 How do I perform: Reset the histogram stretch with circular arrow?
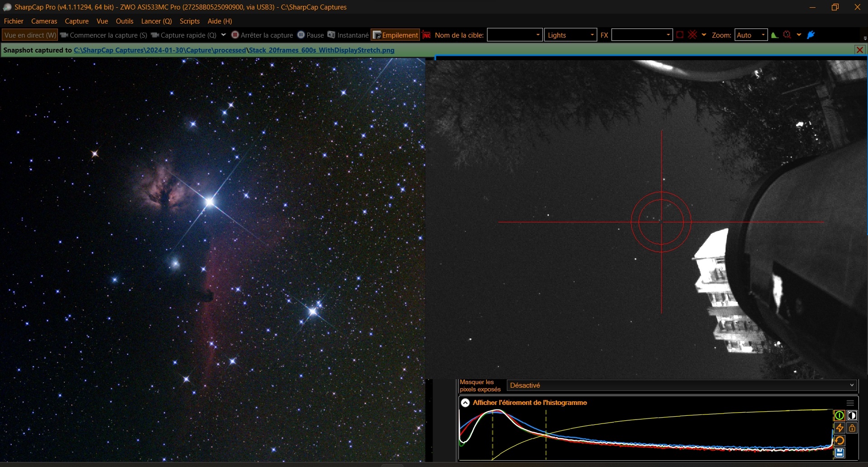point(839,440)
